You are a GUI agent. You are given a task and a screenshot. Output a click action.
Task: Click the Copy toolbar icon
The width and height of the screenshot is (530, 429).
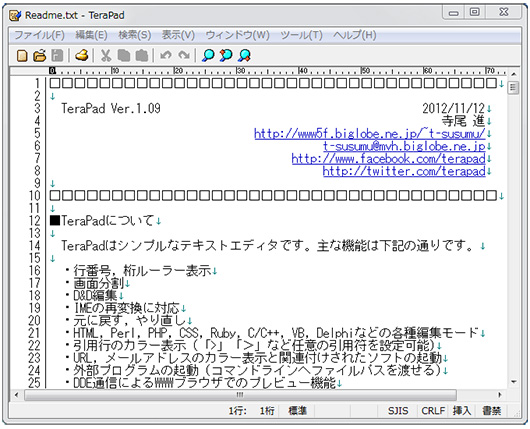point(124,55)
